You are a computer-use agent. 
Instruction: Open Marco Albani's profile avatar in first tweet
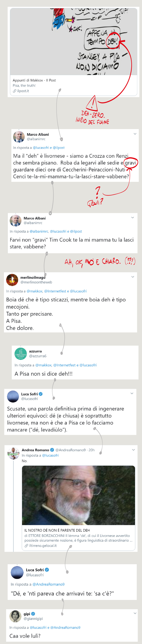click(19, 136)
